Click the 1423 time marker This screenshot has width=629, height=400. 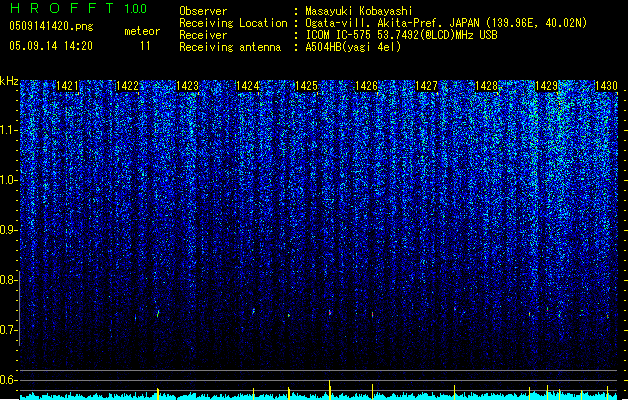point(187,86)
